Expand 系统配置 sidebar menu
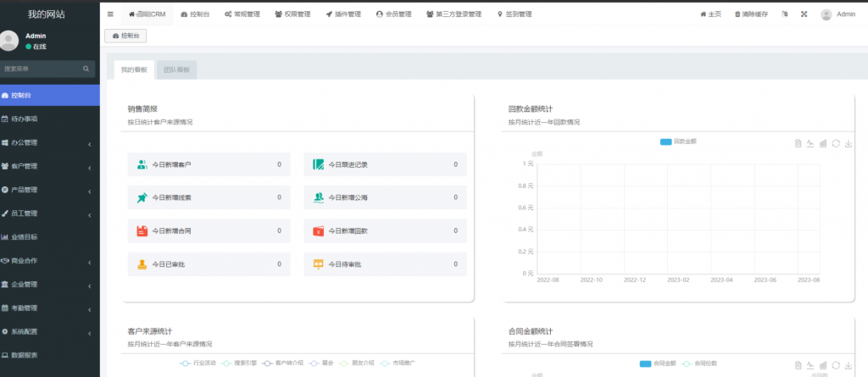 point(49,331)
